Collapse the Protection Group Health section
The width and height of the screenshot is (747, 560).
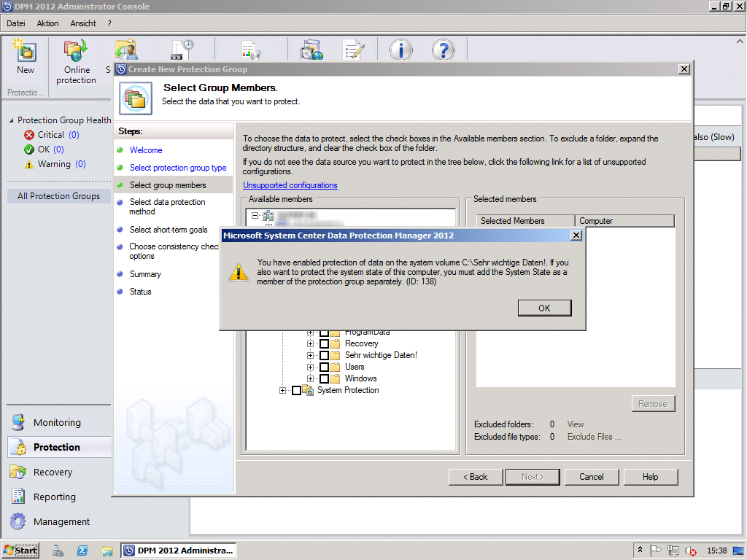click(11, 120)
